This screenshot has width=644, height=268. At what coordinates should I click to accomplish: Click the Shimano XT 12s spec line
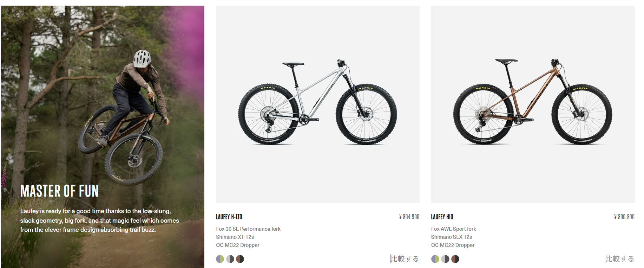235,237
